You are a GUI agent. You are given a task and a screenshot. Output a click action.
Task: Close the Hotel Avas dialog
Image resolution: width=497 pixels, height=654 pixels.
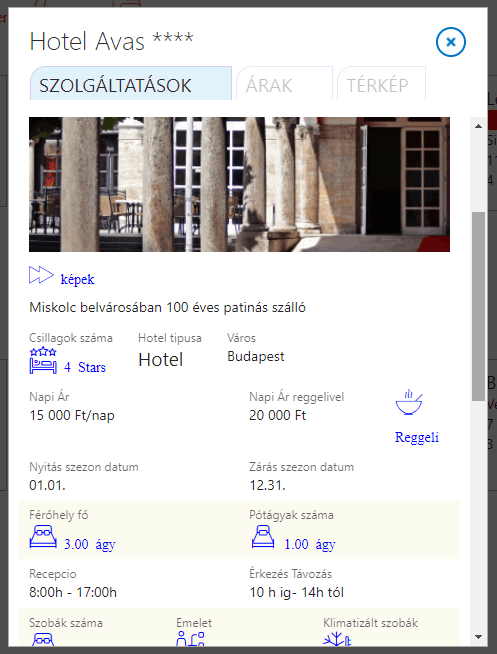pyautogui.click(x=451, y=42)
